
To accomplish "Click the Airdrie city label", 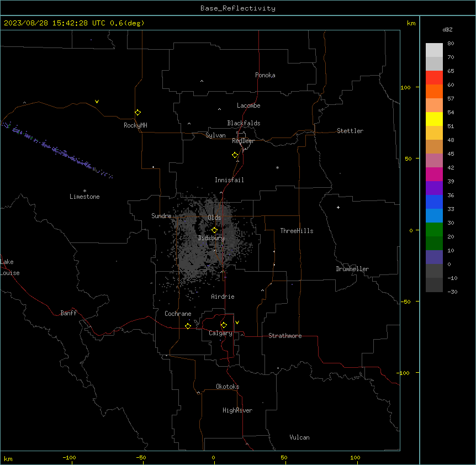I will tap(223, 297).
